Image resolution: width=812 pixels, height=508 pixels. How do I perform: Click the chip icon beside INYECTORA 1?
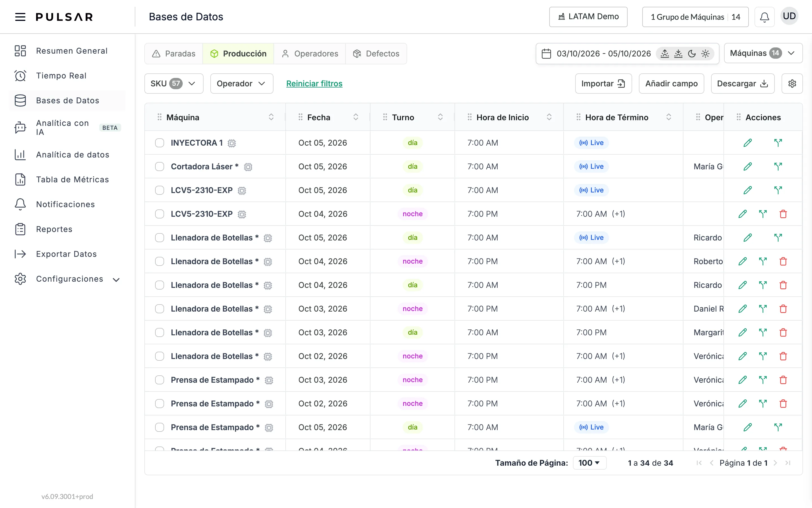(x=231, y=143)
